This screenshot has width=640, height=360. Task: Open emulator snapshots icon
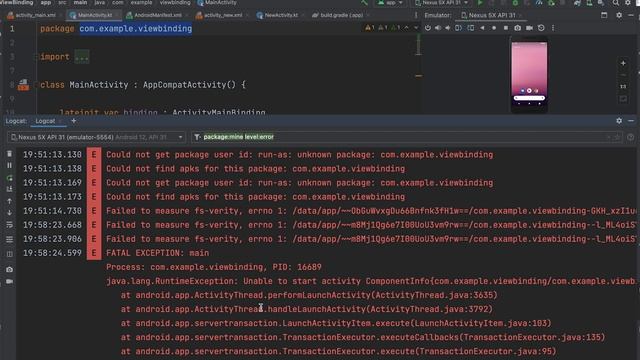[541, 28]
